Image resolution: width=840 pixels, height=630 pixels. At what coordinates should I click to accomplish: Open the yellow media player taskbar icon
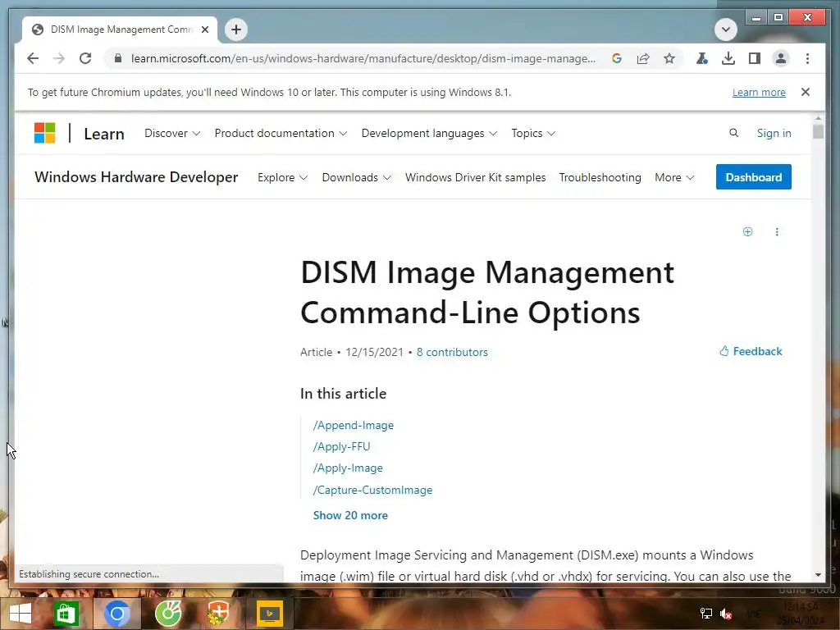pyautogui.click(x=269, y=614)
